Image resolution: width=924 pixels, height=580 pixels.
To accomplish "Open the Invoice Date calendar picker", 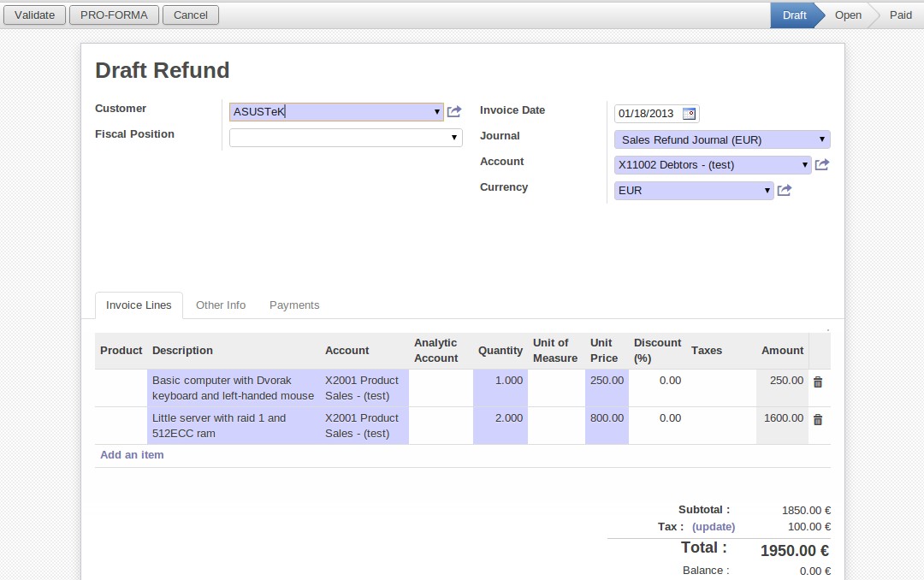I will [689, 114].
